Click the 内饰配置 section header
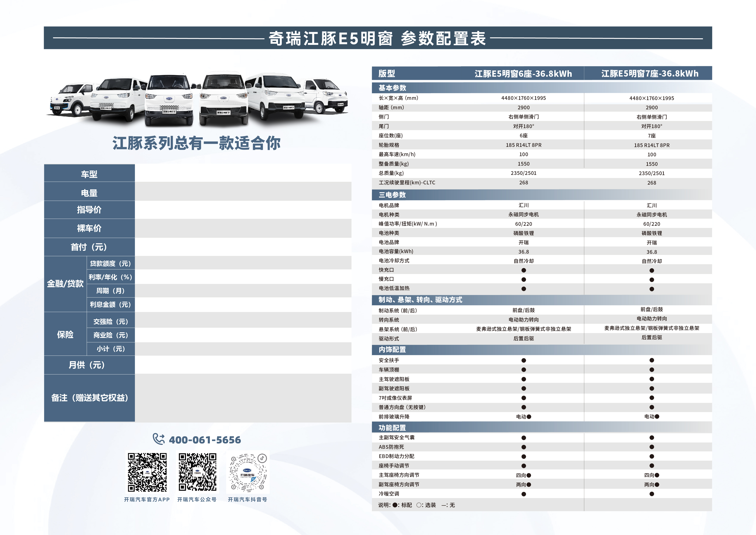The height and width of the screenshot is (535, 756). point(542,350)
